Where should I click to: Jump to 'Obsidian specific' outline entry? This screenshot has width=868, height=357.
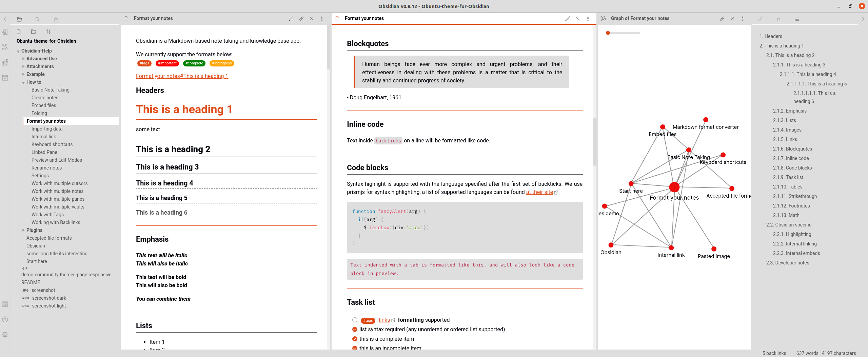(x=789, y=225)
